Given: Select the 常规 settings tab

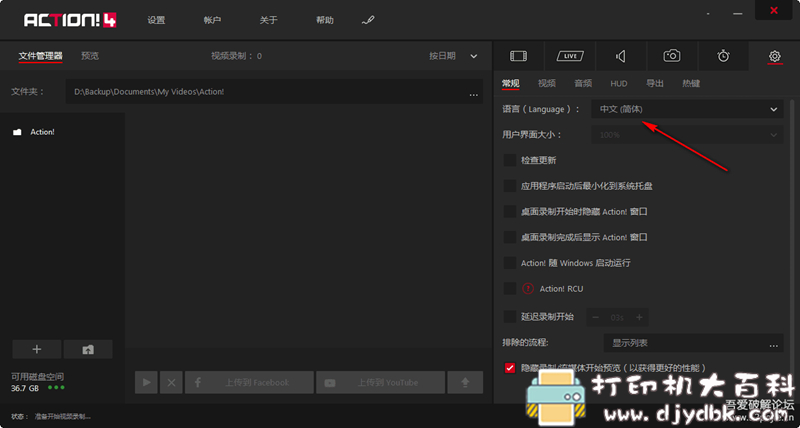Looking at the screenshot, I should pyautogui.click(x=510, y=84).
